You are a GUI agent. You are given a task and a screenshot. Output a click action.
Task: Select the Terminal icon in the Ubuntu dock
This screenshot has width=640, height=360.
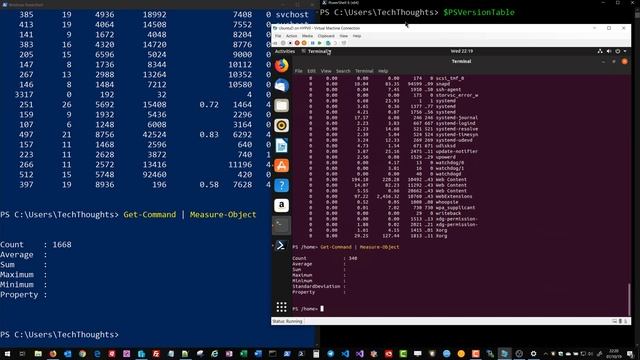281,225
